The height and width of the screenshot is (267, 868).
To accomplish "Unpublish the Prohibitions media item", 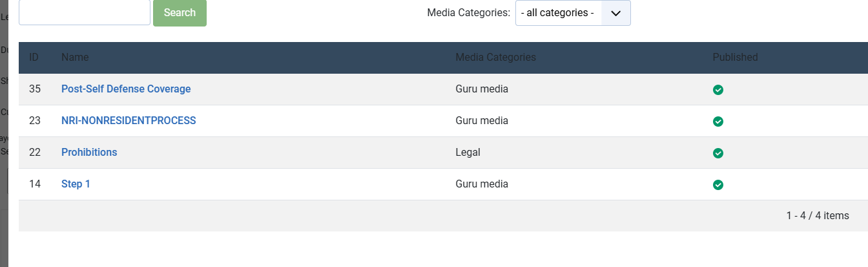I will pos(718,153).
